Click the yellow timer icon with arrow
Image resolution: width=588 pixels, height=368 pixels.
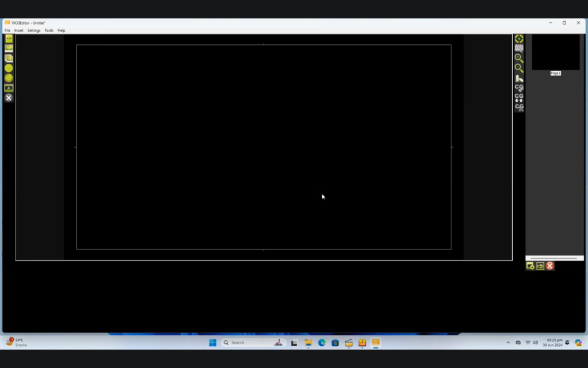(x=9, y=78)
